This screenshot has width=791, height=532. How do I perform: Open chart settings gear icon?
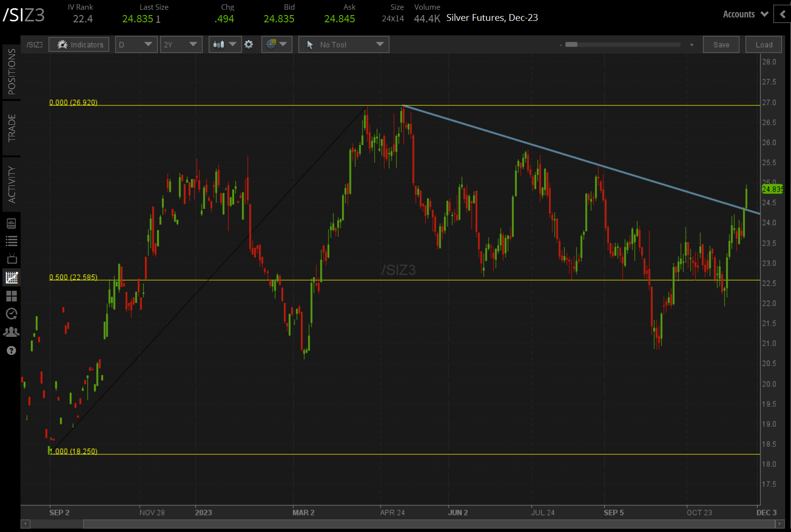pyautogui.click(x=249, y=45)
